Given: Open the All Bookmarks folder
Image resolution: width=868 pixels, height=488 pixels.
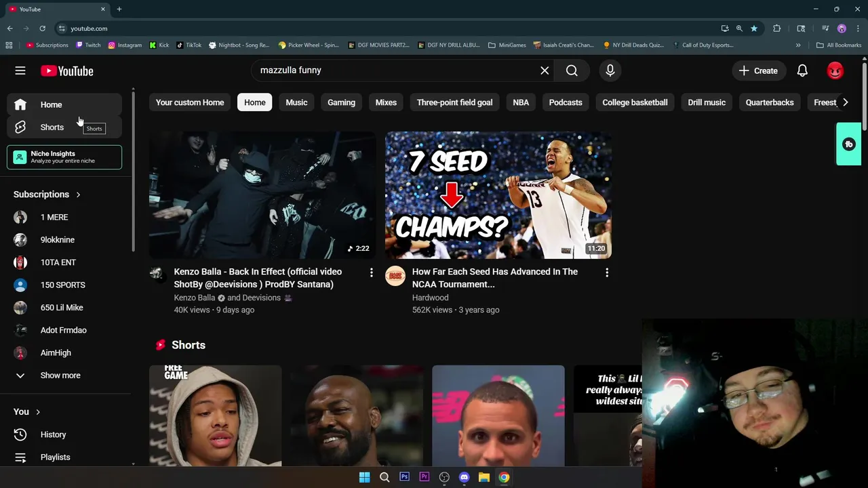Looking at the screenshot, I should pyautogui.click(x=839, y=45).
